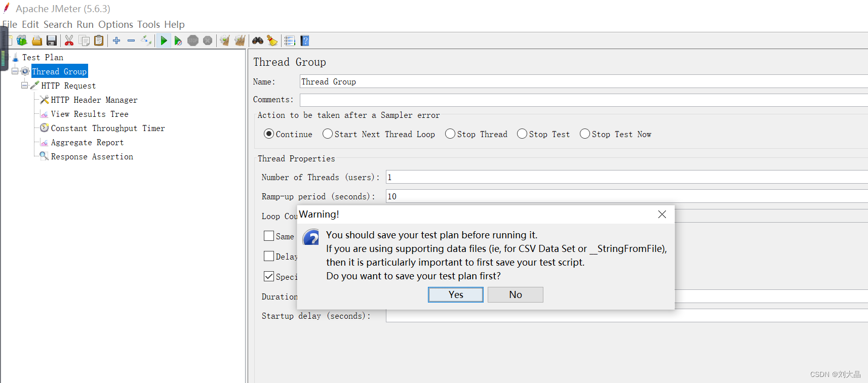The width and height of the screenshot is (868, 383).
Task: Click the Startup delay input field
Action: pyautogui.click(x=627, y=316)
